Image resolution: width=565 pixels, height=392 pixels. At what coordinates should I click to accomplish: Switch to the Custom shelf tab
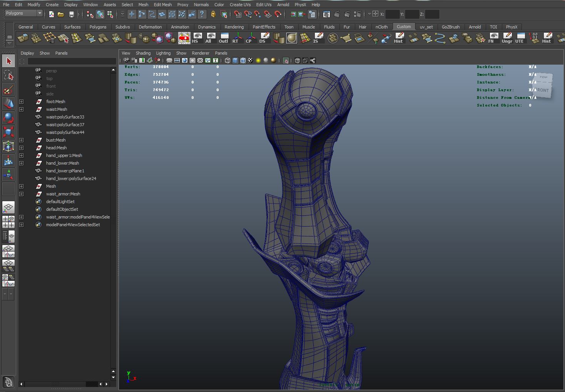pyautogui.click(x=404, y=27)
